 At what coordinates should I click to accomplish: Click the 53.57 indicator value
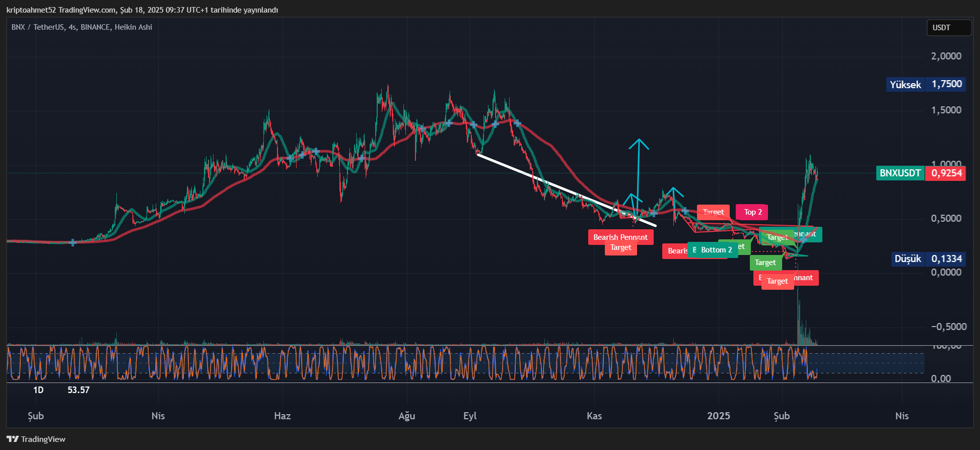(79, 390)
